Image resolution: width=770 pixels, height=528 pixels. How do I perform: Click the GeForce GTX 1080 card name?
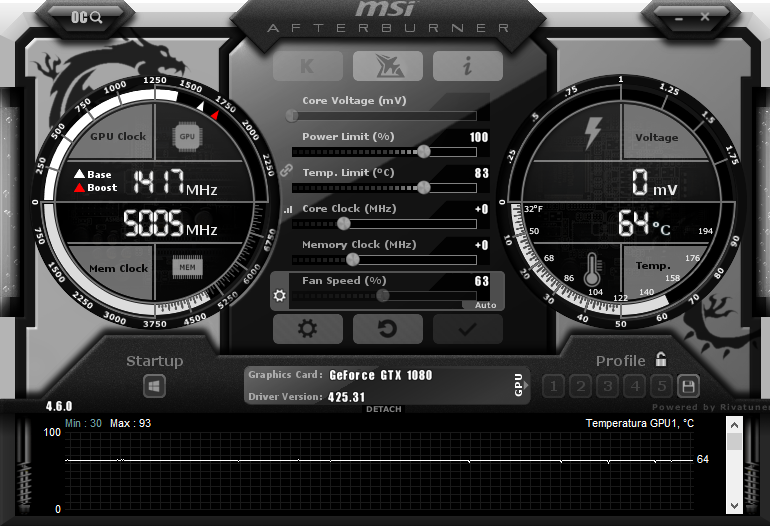pyautogui.click(x=381, y=375)
